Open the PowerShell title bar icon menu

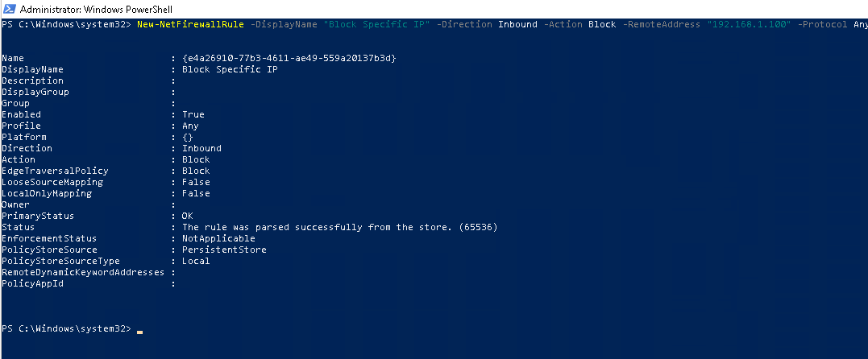(x=9, y=9)
